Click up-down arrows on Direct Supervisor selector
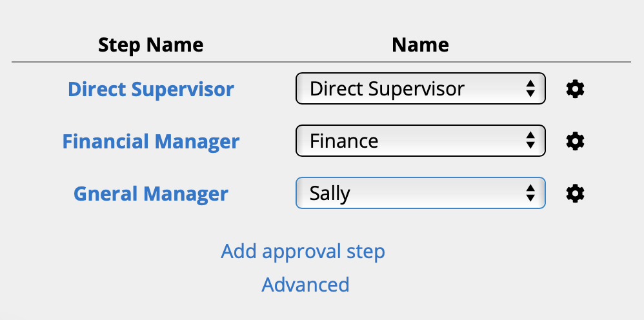This screenshot has height=320, width=644. [530, 89]
